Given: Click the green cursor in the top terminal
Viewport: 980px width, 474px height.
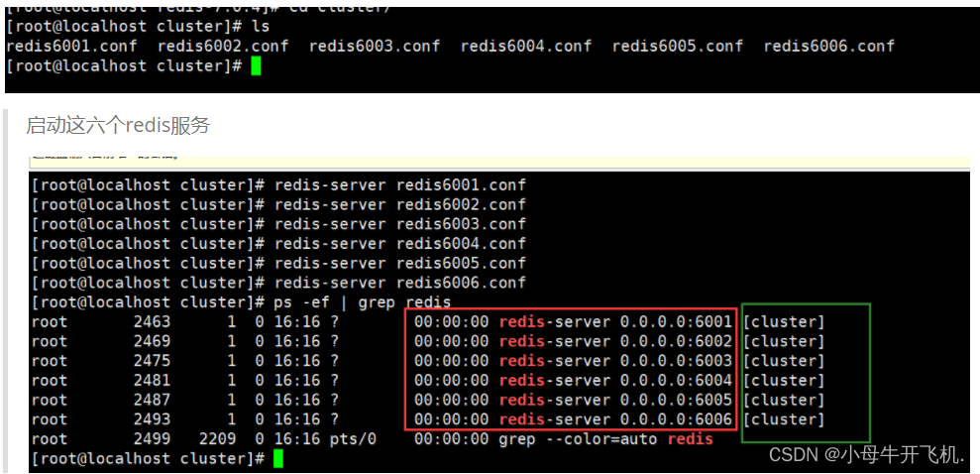Looking at the screenshot, I should pos(256,65).
